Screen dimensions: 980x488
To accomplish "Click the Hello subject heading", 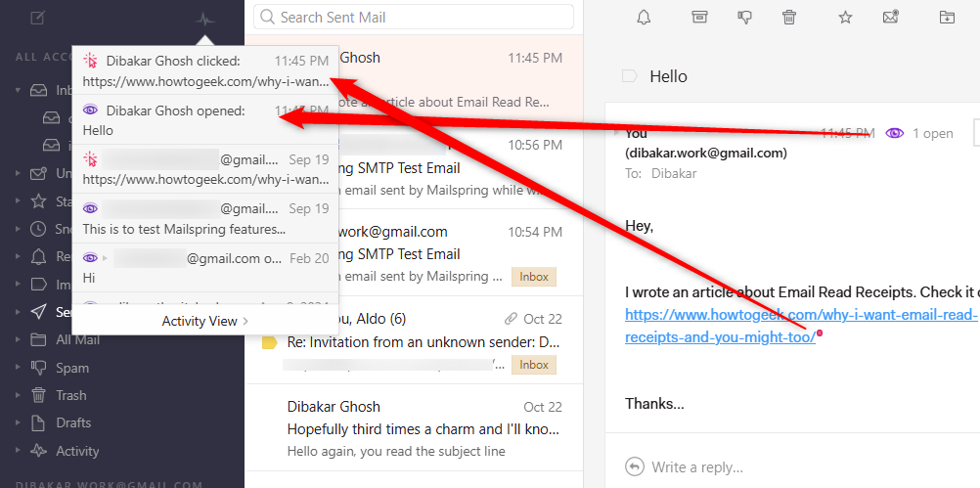I will point(668,77).
